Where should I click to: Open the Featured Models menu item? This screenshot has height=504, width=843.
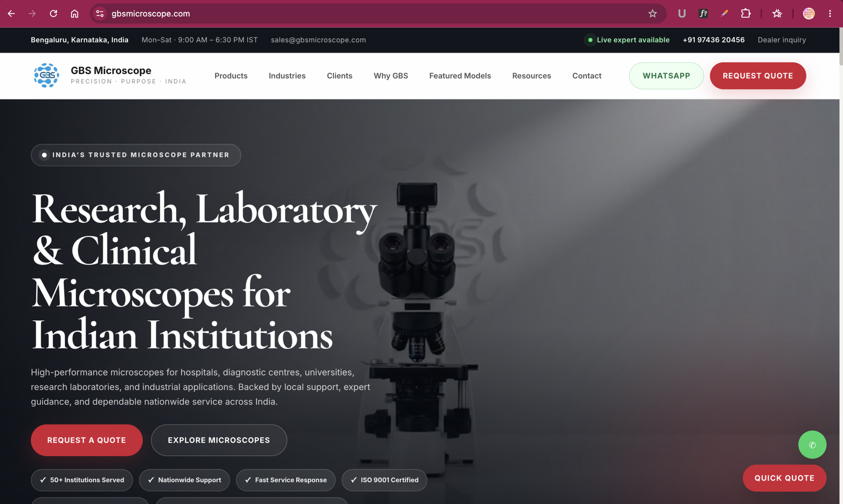(460, 76)
